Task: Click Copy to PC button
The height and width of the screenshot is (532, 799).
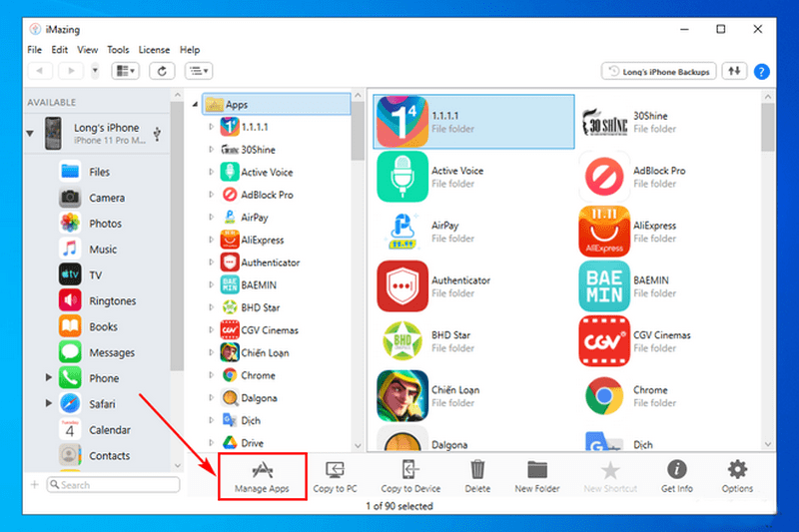Action: point(335,477)
